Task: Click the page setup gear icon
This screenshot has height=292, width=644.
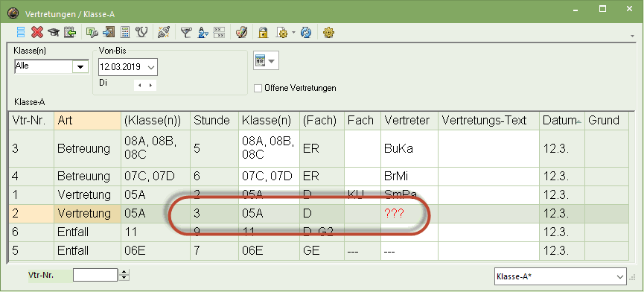Action: coord(283,33)
